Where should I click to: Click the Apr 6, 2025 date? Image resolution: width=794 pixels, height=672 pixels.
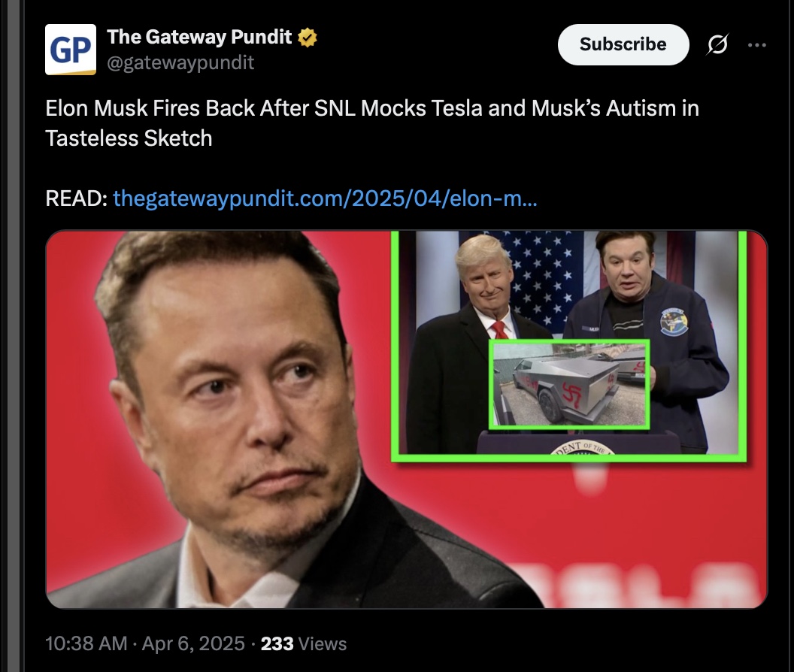coord(193,643)
